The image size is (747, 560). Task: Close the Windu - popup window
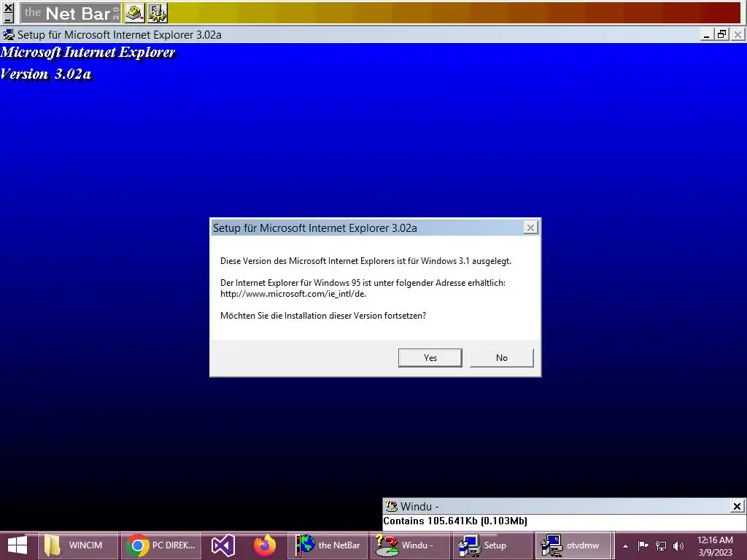pos(737,506)
